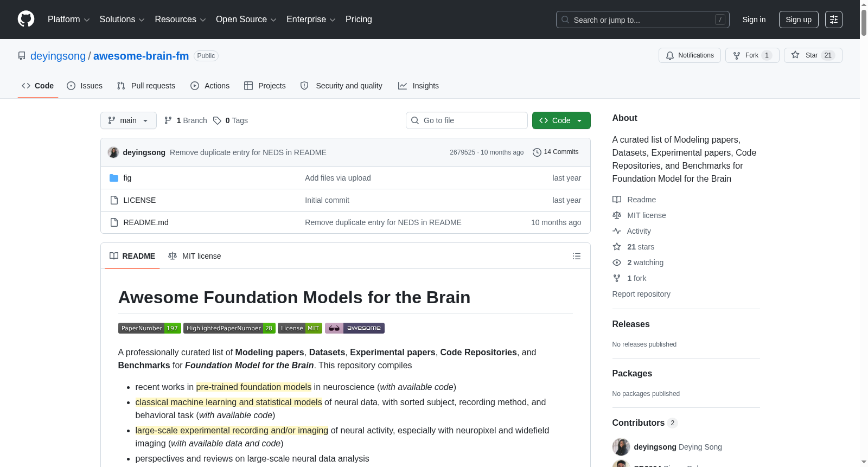Image resolution: width=868 pixels, height=467 pixels.
Task: Open the command palette icon button
Action: coord(834,20)
